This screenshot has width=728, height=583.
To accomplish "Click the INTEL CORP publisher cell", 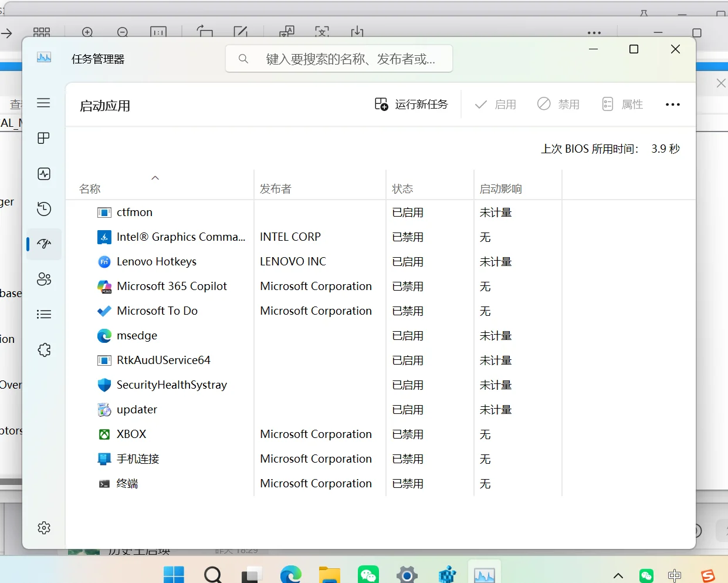I will [x=290, y=237].
